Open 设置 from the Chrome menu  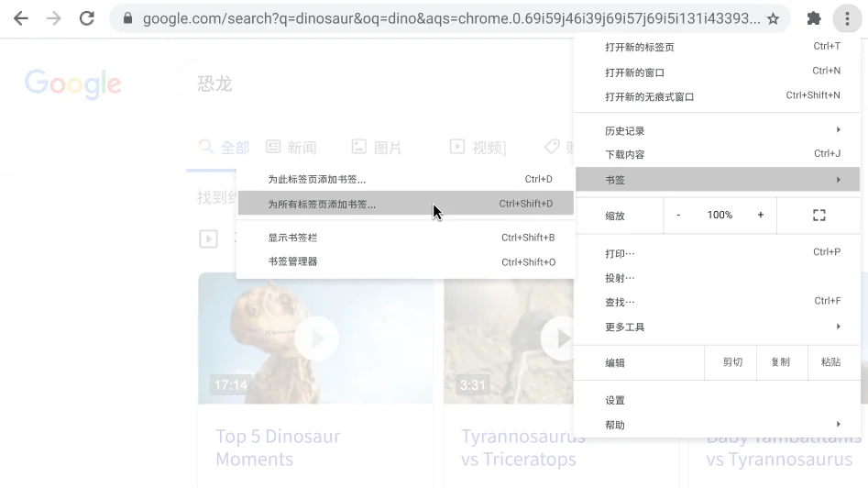(718, 400)
